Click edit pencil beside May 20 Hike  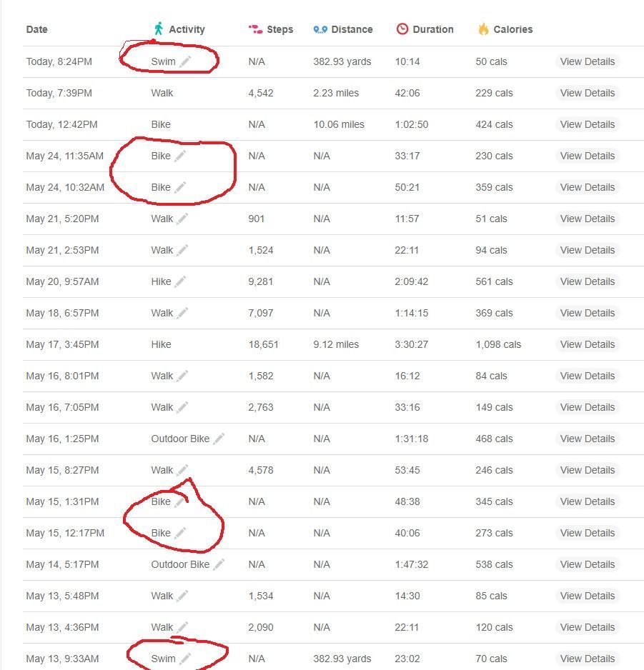pos(180,281)
